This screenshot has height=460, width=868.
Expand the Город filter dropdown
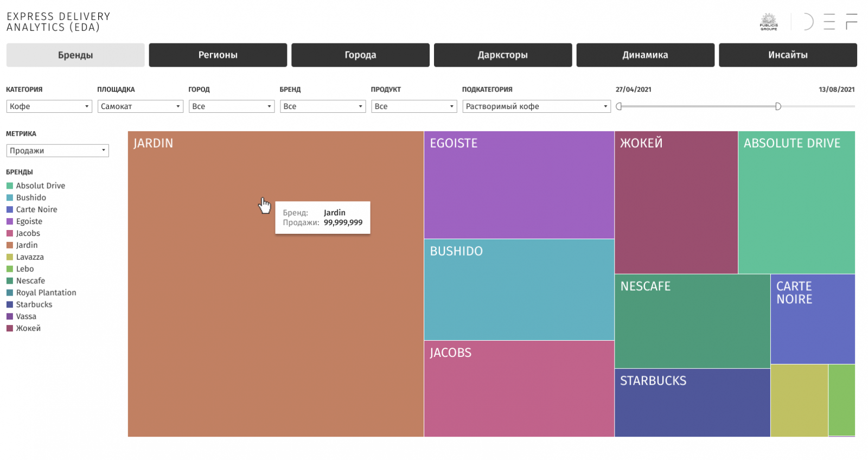(231, 106)
